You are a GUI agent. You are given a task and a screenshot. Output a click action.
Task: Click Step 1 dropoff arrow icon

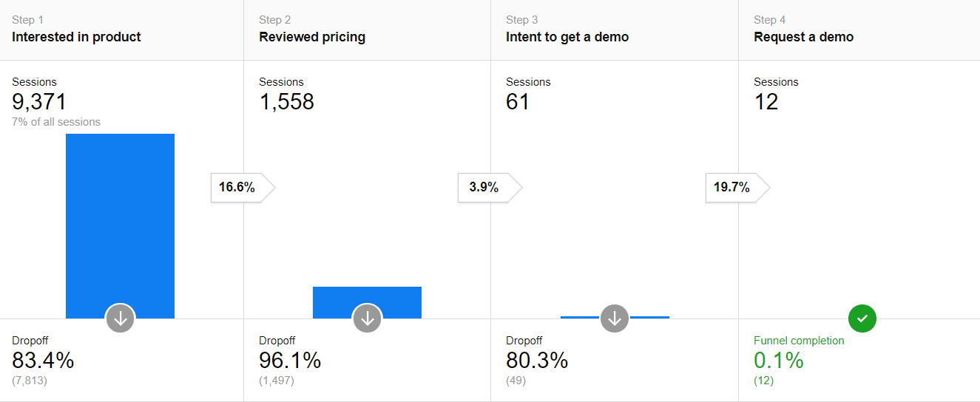pos(121,318)
